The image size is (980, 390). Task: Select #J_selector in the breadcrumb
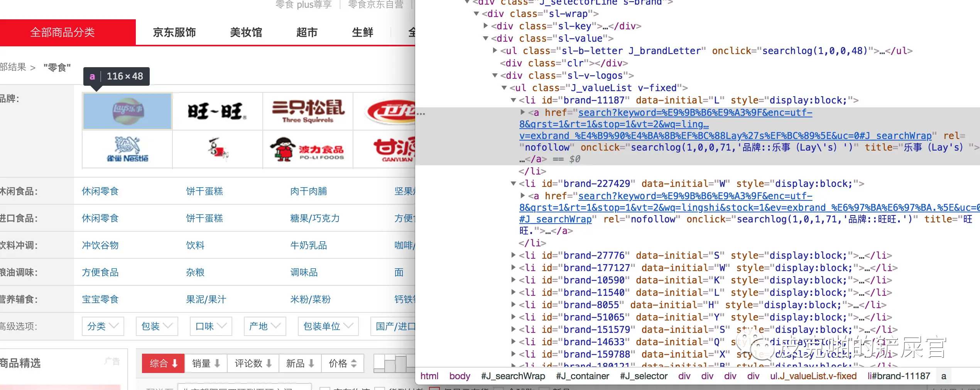(644, 376)
